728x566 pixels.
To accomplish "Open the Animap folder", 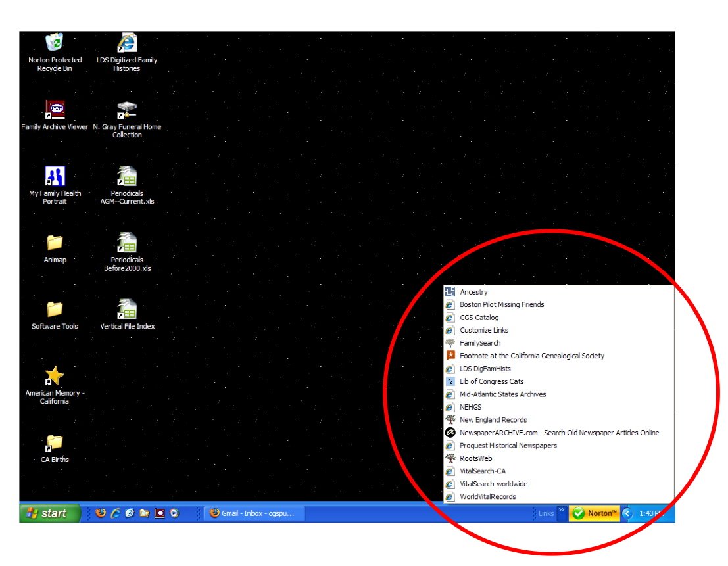I will tap(55, 248).
